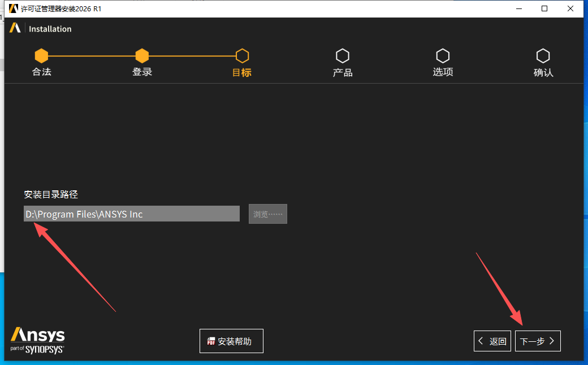Select the installation directory path field

(131, 214)
